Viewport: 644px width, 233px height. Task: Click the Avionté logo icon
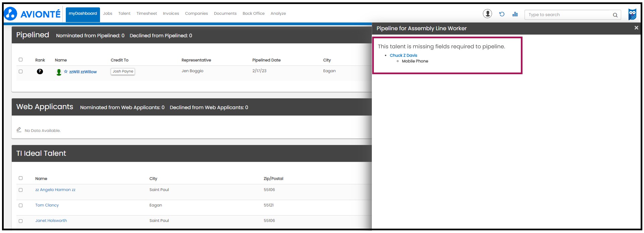pyautogui.click(x=10, y=14)
